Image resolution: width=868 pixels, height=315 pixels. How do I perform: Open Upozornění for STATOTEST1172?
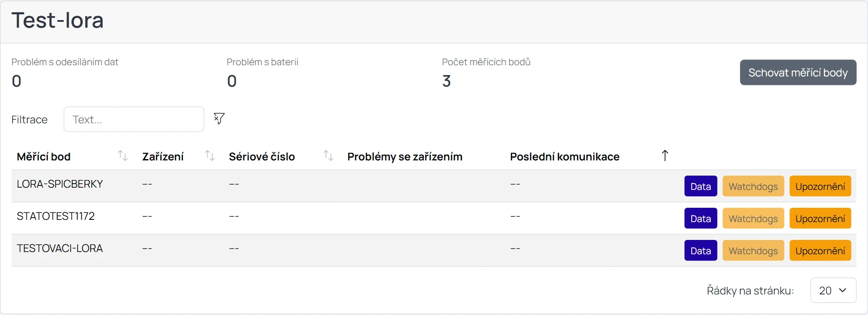click(820, 218)
